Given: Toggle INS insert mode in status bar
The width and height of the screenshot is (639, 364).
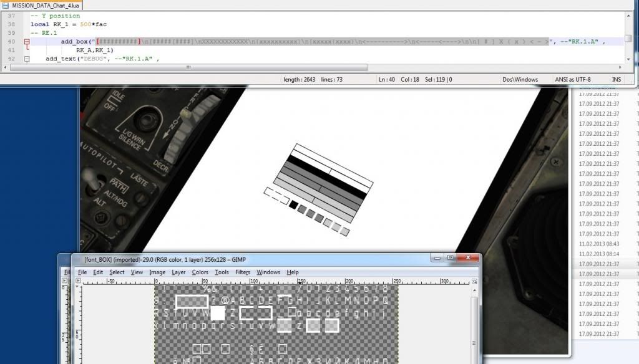Looking at the screenshot, I should click(617, 80).
